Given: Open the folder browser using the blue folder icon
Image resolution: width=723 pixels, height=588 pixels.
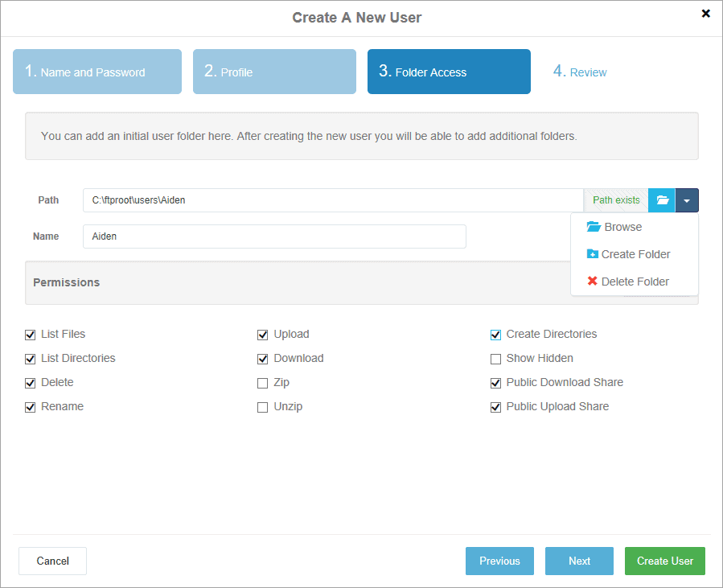Looking at the screenshot, I should (x=661, y=199).
